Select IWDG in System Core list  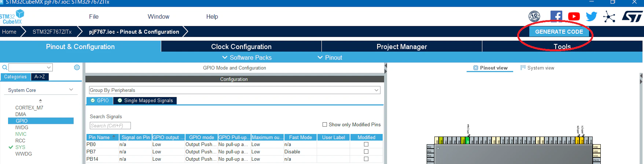(22, 127)
